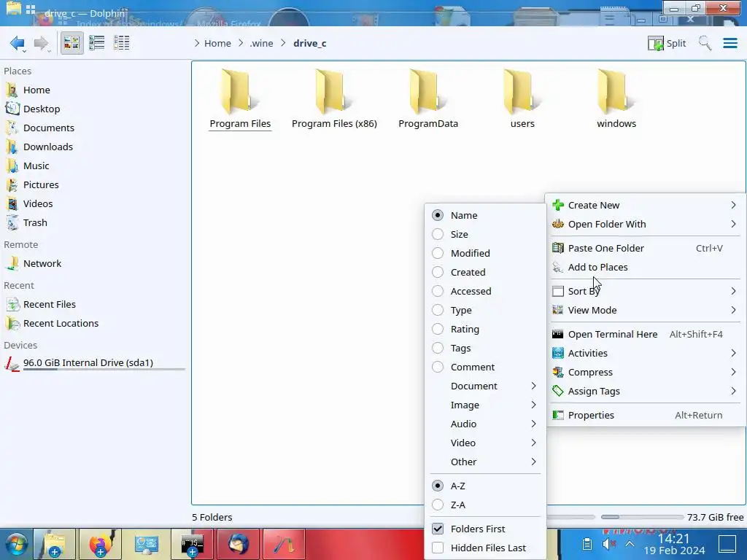The image size is (747, 560).
Task: Expand Assign Tags submenu
Action: (x=645, y=392)
